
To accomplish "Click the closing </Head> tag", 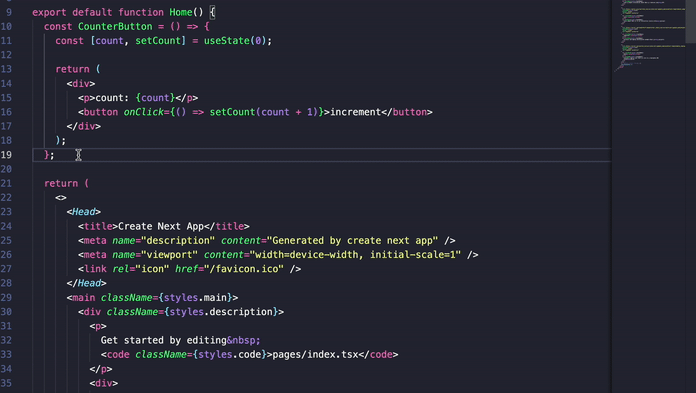I will coord(87,283).
